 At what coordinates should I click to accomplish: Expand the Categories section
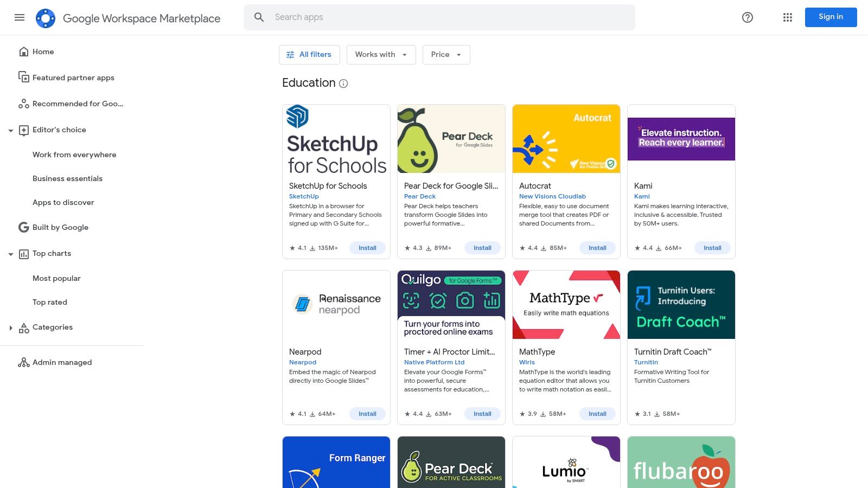click(x=11, y=327)
